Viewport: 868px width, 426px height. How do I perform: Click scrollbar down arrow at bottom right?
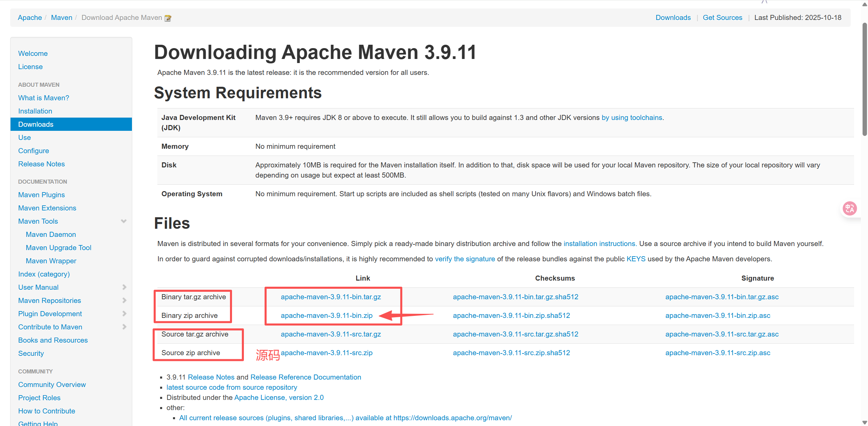click(864, 422)
